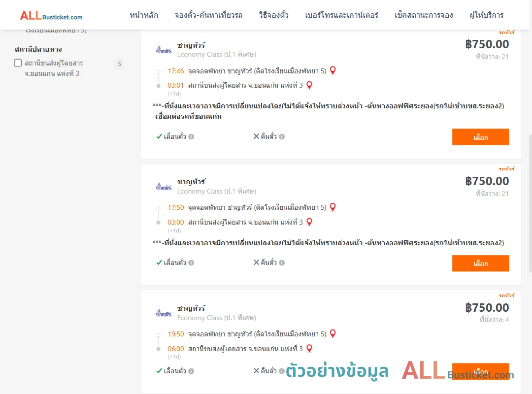Open เช็คสถานะการจอง menu item

(x=424, y=15)
